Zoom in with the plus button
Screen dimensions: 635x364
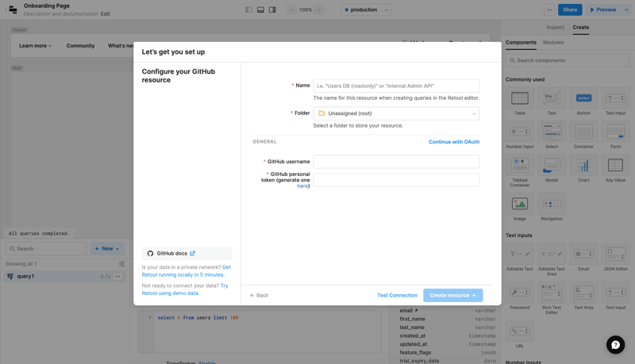319,10
